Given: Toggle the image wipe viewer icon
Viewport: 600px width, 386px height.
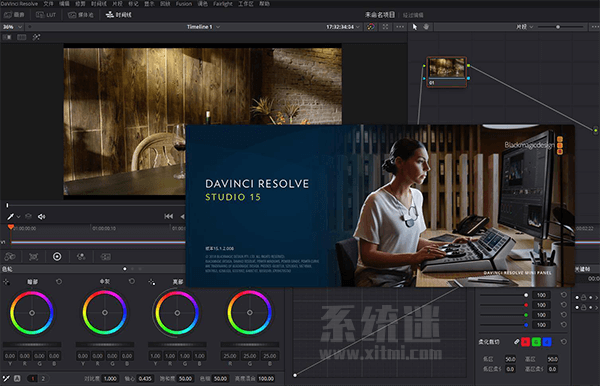Looking at the screenshot, I should point(7,37).
